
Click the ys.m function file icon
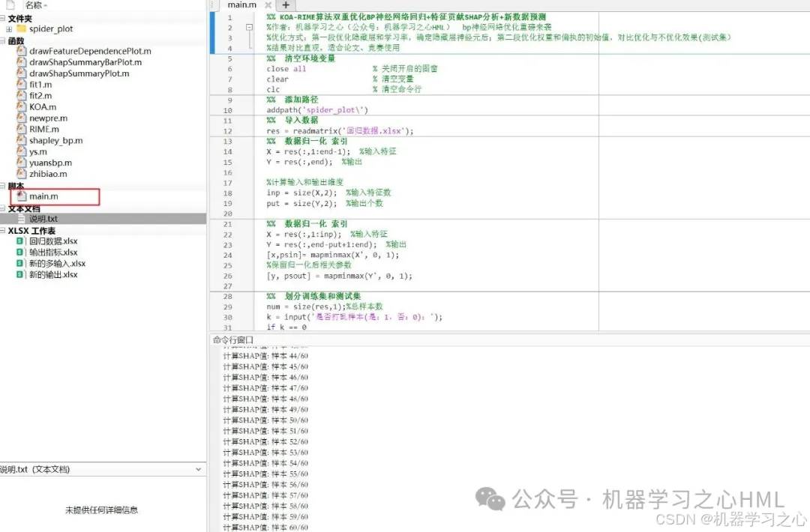click(x=21, y=151)
